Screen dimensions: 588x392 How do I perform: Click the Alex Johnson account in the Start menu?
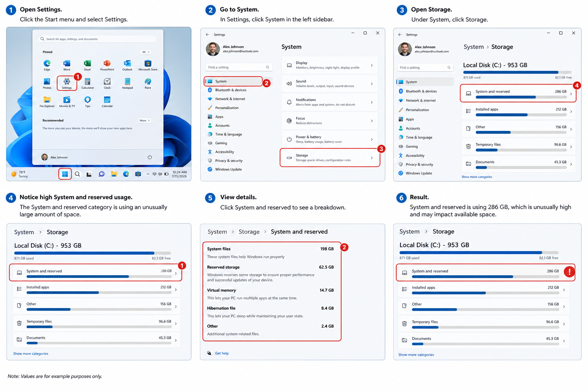(x=55, y=157)
